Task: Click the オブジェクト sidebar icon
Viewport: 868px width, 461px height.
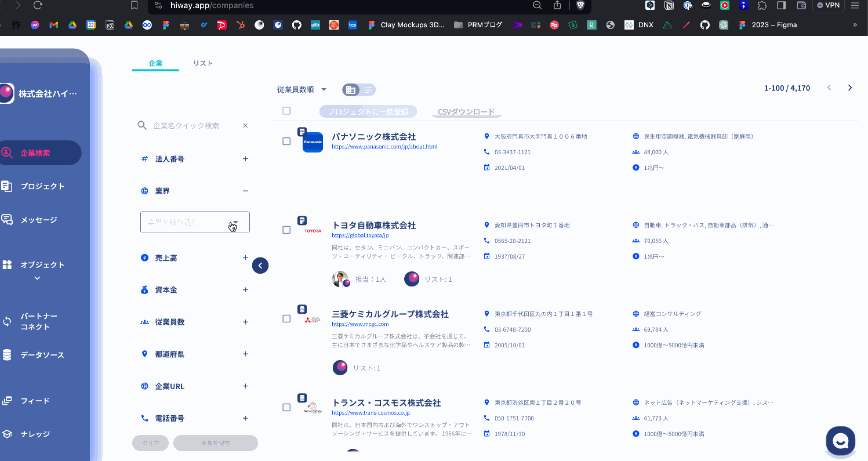Action: point(6,265)
